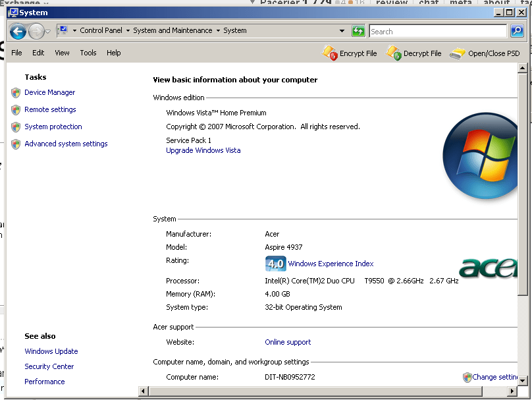The image size is (532, 400).
Task: Open System protection link
Action: point(53,127)
